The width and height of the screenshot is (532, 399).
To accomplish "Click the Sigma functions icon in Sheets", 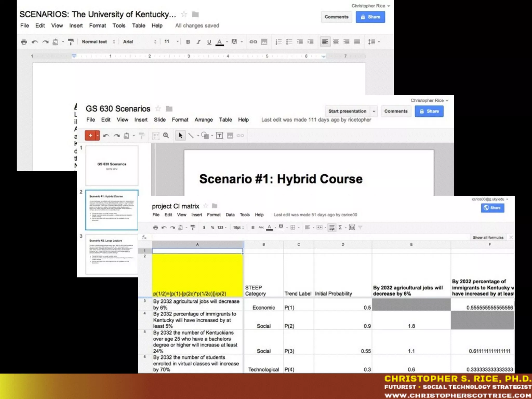I will pos(340,228).
